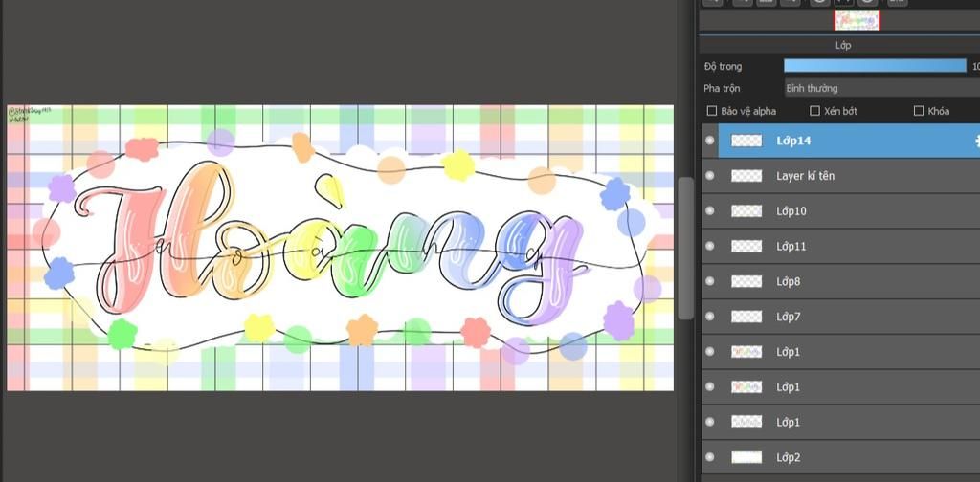The image size is (980, 482).
Task: Toggle visibility of layer Lớp11
Action: click(709, 246)
